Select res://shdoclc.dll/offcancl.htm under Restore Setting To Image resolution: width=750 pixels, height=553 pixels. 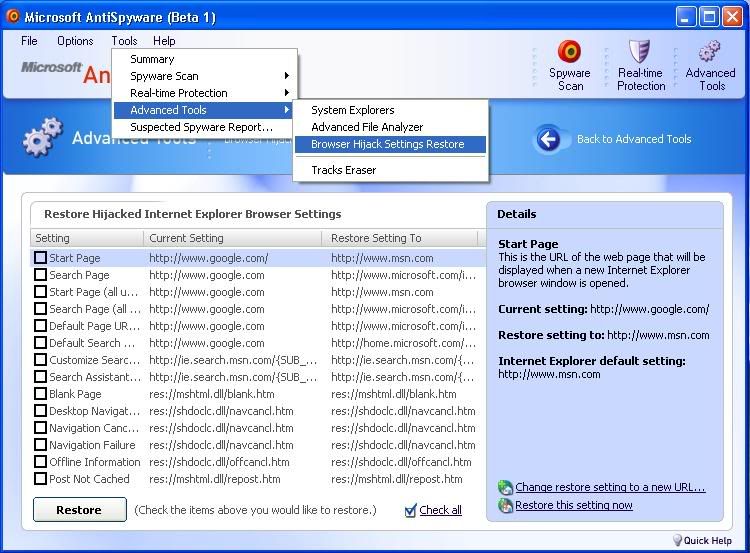coord(401,462)
